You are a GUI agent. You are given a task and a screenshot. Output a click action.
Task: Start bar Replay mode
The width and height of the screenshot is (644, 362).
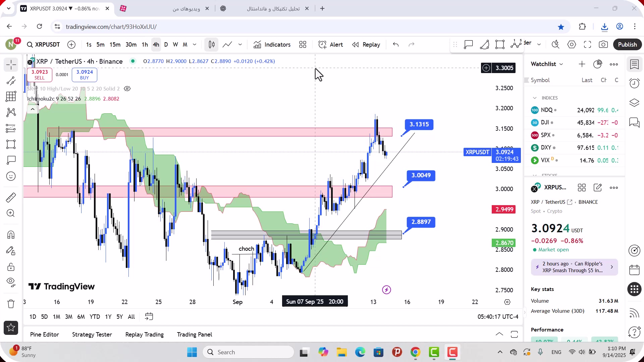(366, 45)
